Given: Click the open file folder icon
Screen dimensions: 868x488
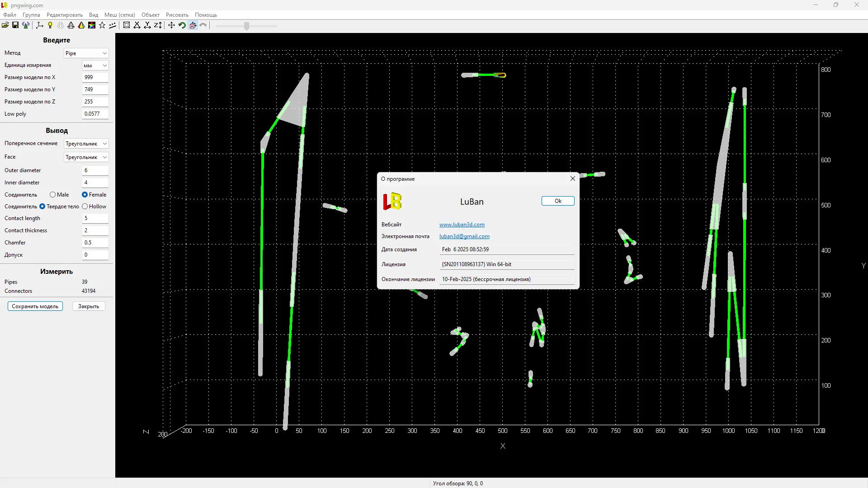Looking at the screenshot, I should (x=5, y=25).
